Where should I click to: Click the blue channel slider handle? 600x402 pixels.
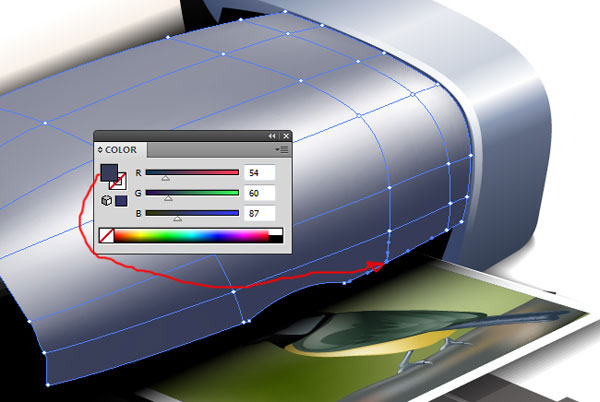(178, 218)
